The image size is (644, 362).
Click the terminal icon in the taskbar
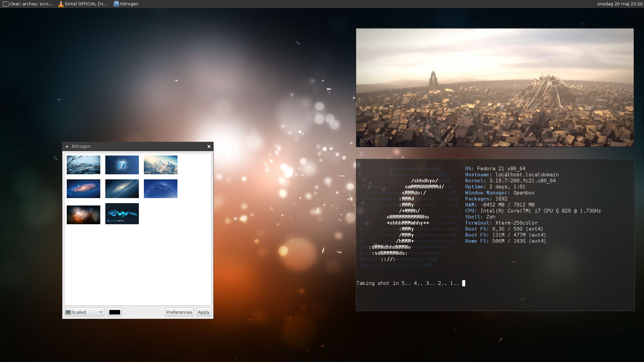click(x=5, y=4)
